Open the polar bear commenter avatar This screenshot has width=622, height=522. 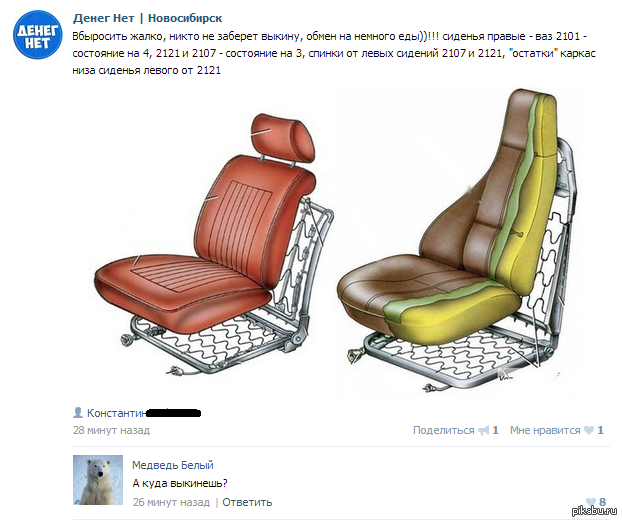[98, 480]
